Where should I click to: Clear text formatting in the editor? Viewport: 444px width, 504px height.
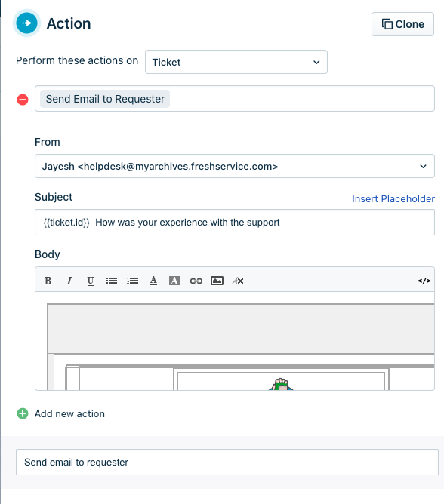[x=237, y=281]
